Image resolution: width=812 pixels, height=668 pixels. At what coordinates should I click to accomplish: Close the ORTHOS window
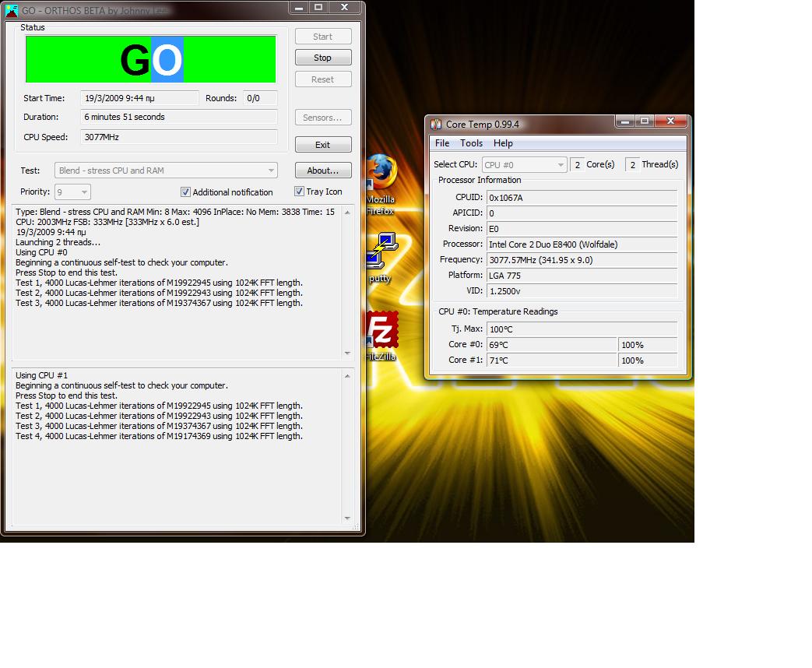344,7
